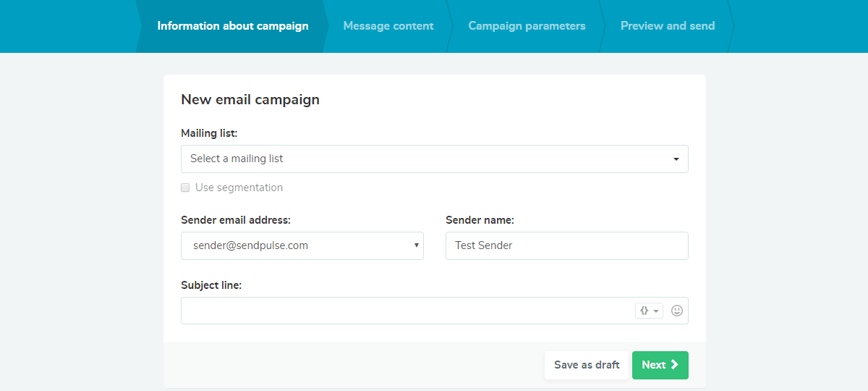This screenshot has height=391, width=868.
Task: Go to the Message content step
Action: click(x=388, y=26)
